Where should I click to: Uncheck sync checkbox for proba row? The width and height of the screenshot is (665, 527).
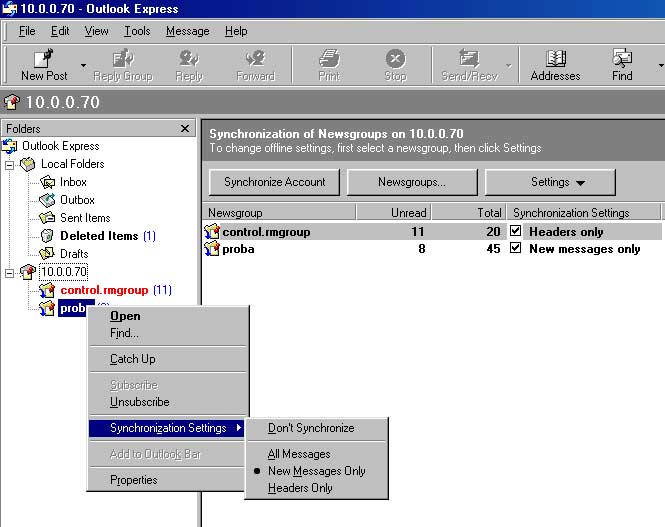point(515,248)
